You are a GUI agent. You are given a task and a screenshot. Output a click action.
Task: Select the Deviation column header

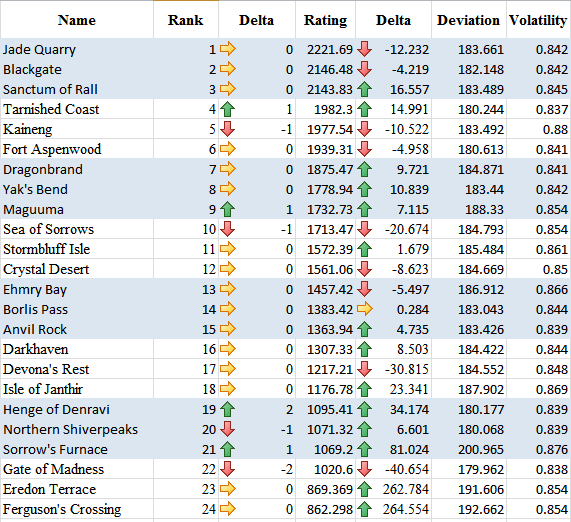click(469, 20)
